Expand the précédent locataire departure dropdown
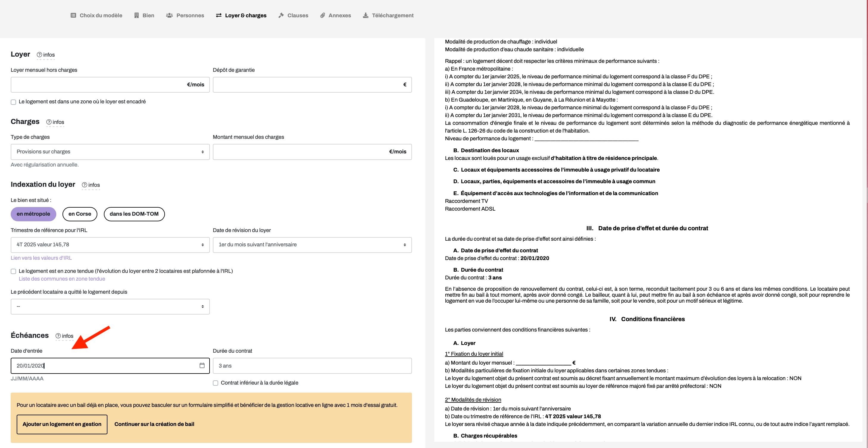This screenshot has height=448, width=868. click(x=110, y=307)
